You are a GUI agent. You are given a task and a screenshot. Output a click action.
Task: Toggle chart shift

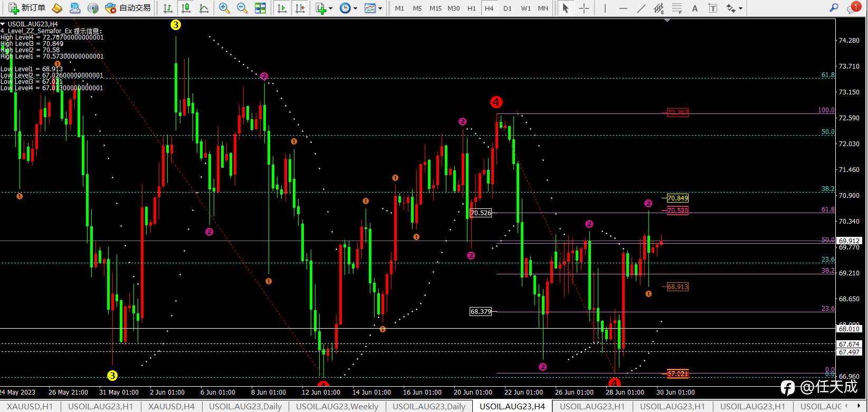click(x=300, y=8)
